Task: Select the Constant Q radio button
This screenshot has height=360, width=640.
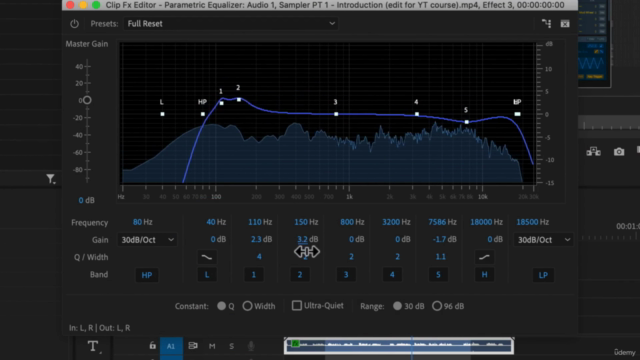Action: 221,306
